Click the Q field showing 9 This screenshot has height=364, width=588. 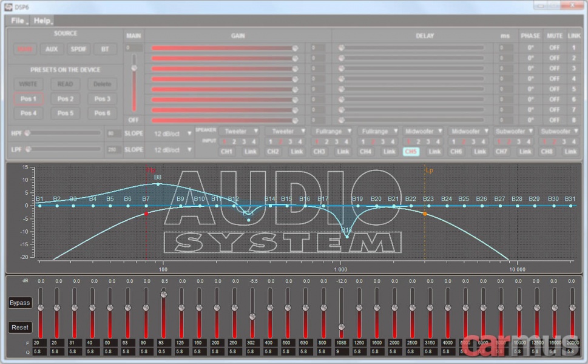(341, 352)
